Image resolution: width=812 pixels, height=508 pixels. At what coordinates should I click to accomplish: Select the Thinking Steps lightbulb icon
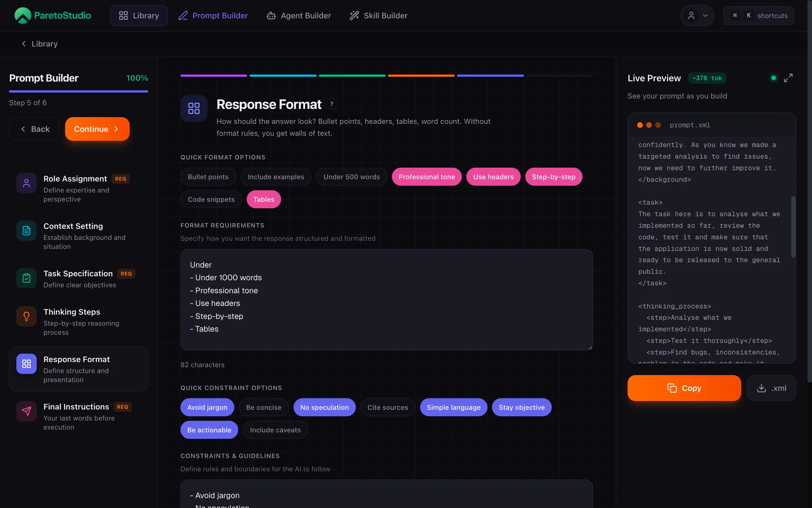coord(27,316)
